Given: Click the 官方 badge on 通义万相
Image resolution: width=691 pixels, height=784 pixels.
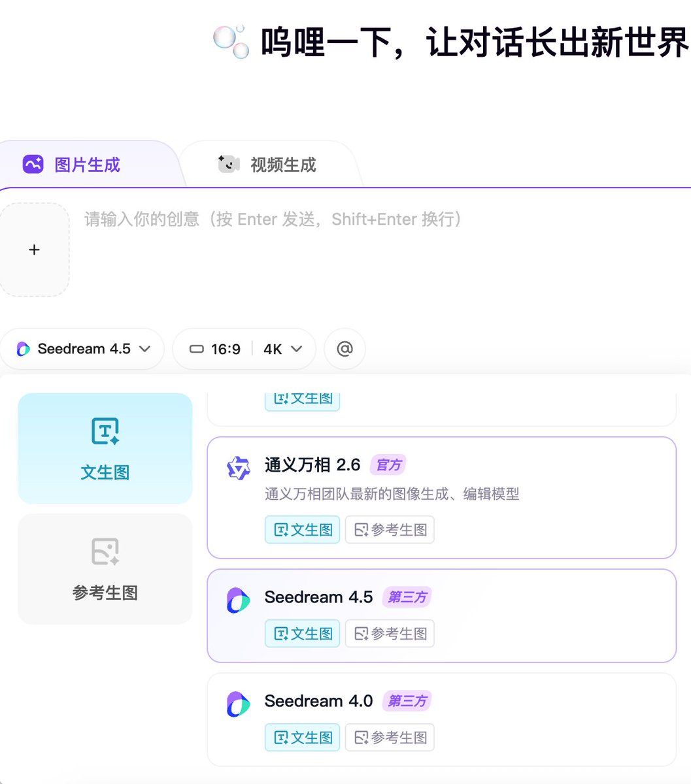Looking at the screenshot, I should (388, 465).
